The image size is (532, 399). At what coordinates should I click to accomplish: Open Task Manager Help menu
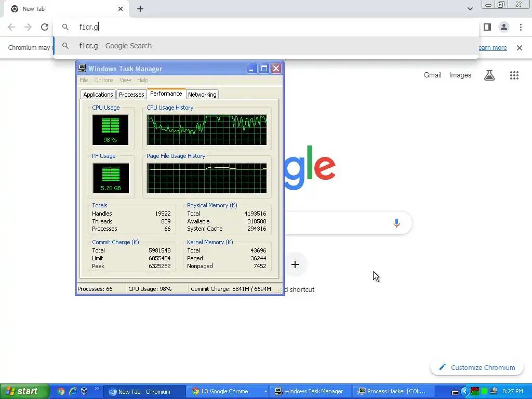(142, 80)
